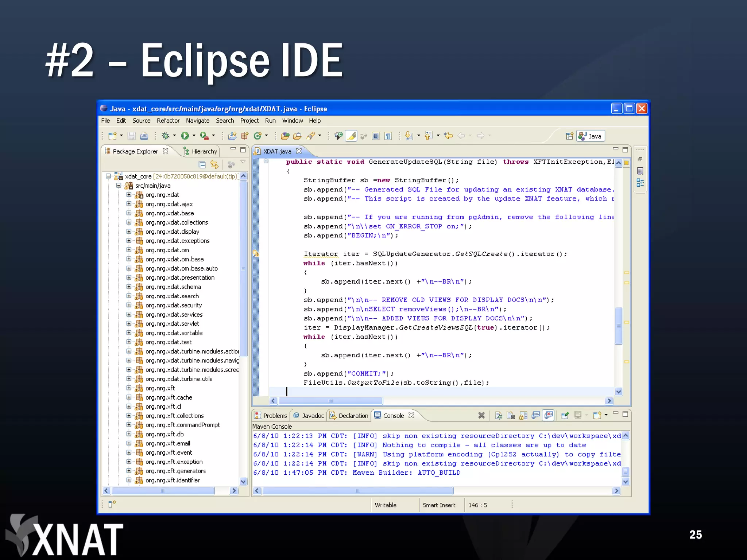Click the Open Perspective icon
This screenshot has height=560, width=747.
569,136
